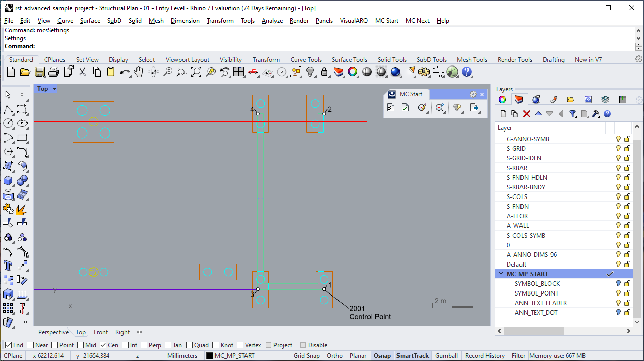644x361 pixels.
Task: Toggle the End osnap checkbox
Action: (8, 345)
